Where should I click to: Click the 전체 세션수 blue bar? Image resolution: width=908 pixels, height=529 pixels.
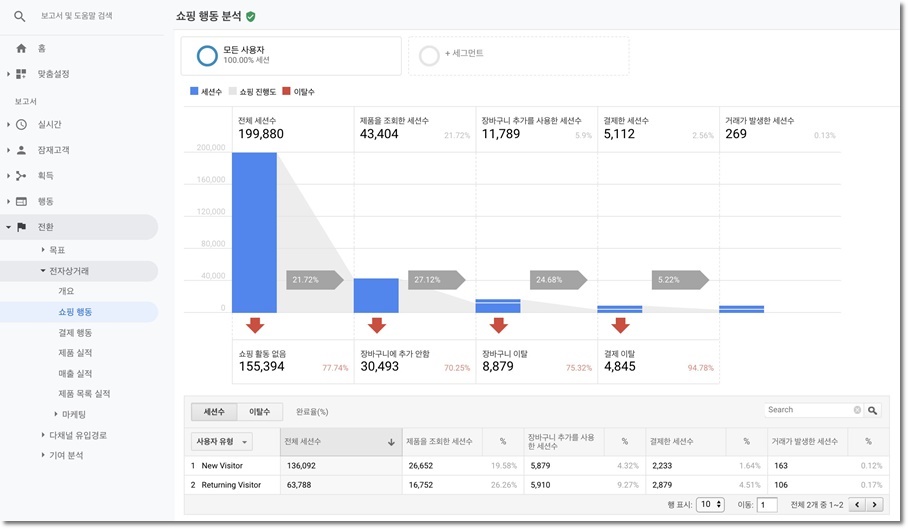point(254,233)
